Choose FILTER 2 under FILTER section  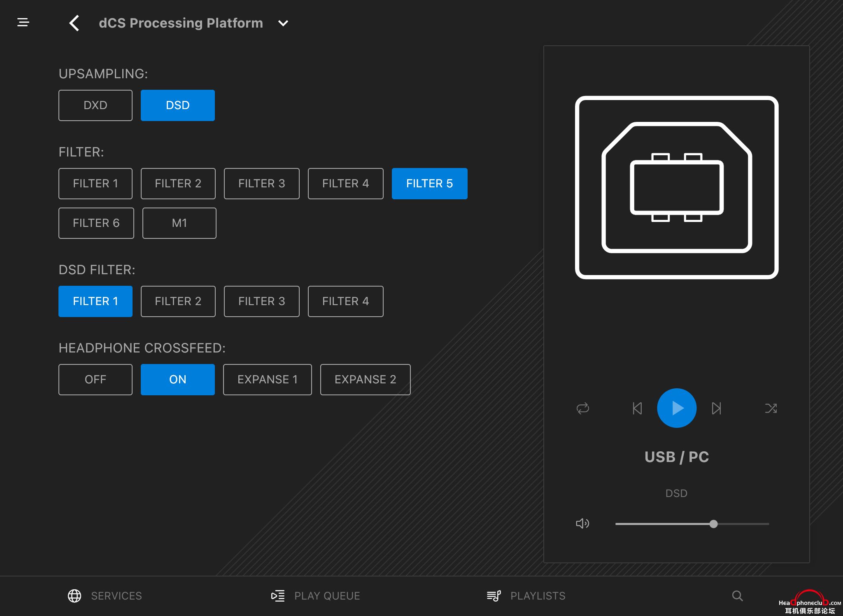(178, 184)
